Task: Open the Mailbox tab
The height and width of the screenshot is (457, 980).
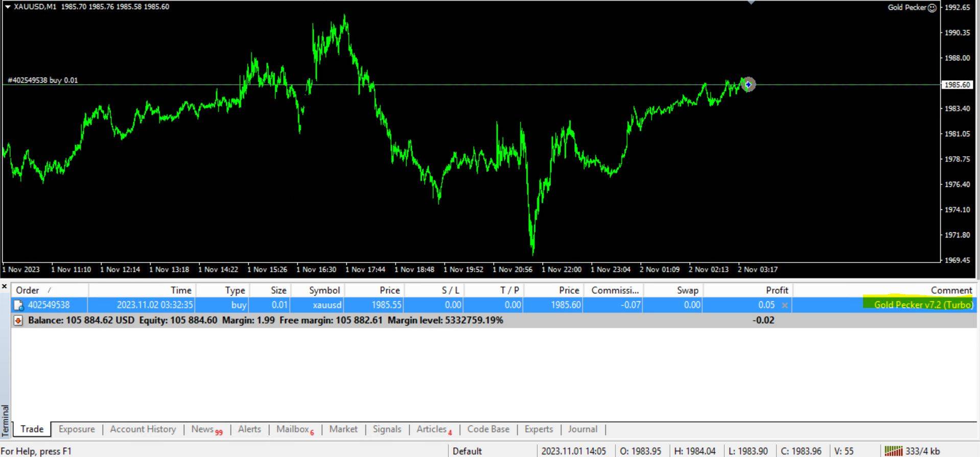Action: tap(293, 429)
